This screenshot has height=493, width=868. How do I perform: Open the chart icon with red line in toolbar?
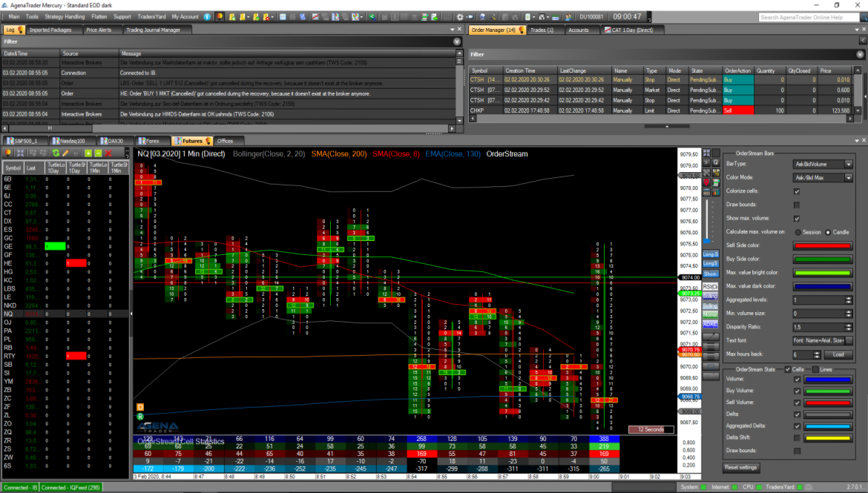pyautogui.click(x=315, y=16)
